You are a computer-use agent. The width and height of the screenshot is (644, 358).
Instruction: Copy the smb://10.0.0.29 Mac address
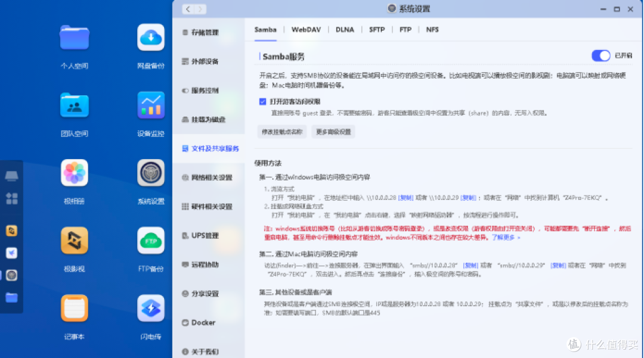coord(558,266)
